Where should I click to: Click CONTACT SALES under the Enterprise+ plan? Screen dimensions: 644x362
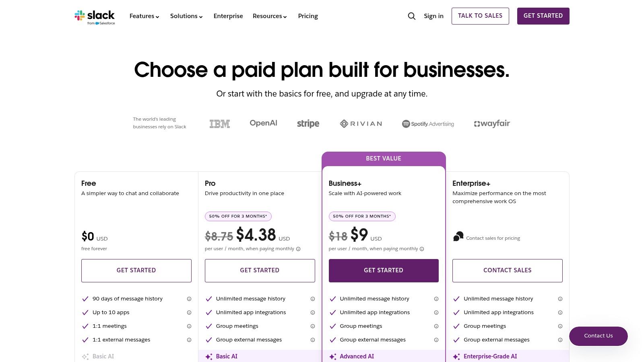pos(507,270)
